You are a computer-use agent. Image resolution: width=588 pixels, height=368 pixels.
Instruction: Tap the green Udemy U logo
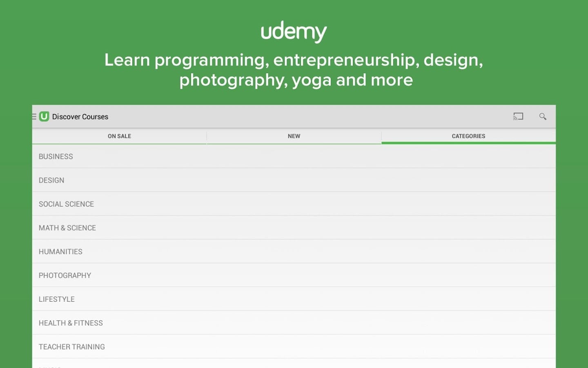coord(44,117)
